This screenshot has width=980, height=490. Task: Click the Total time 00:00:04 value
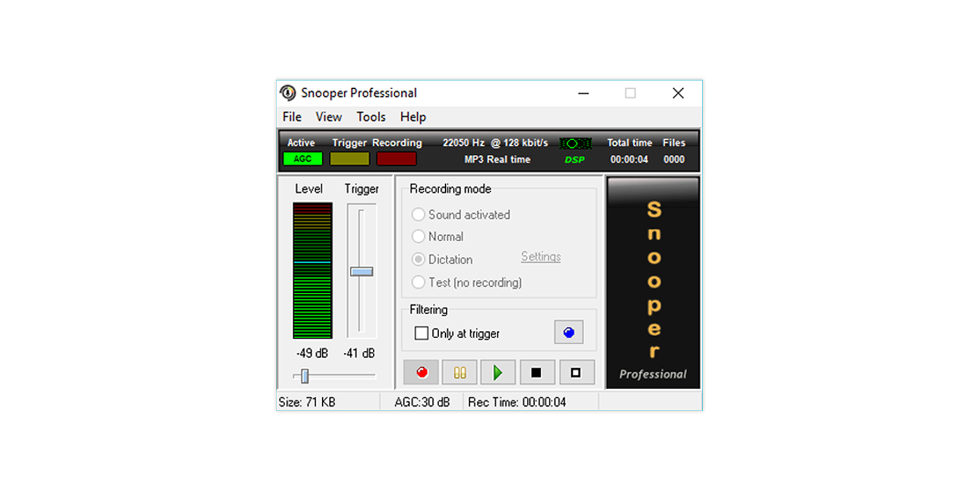(x=629, y=159)
